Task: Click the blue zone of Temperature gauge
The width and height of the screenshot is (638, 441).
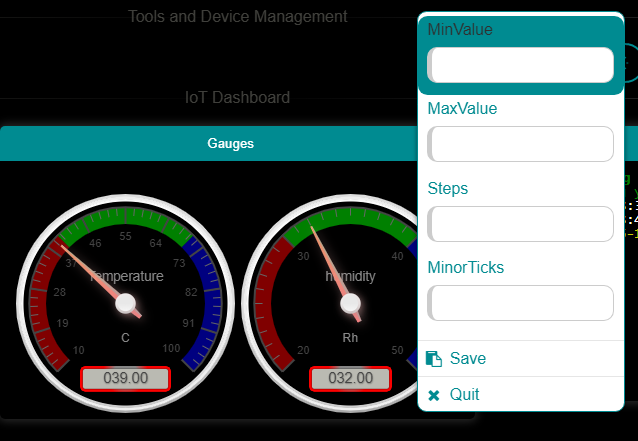Action: (206, 300)
